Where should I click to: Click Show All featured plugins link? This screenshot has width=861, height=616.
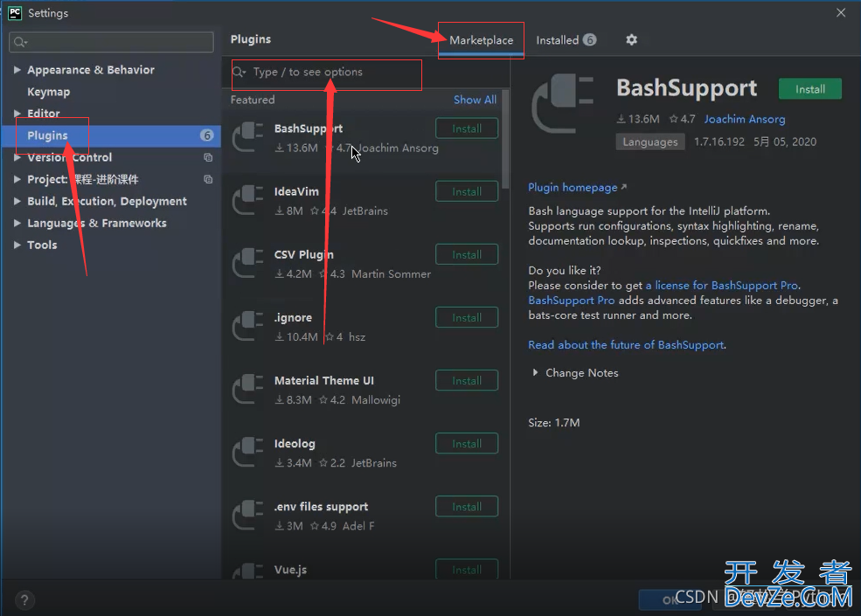click(475, 100)
